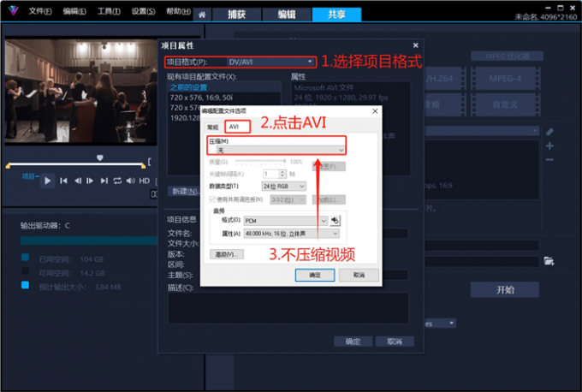Click the 描述(C) text area
The height and width of the screenshot is (392, 582).
288,308
